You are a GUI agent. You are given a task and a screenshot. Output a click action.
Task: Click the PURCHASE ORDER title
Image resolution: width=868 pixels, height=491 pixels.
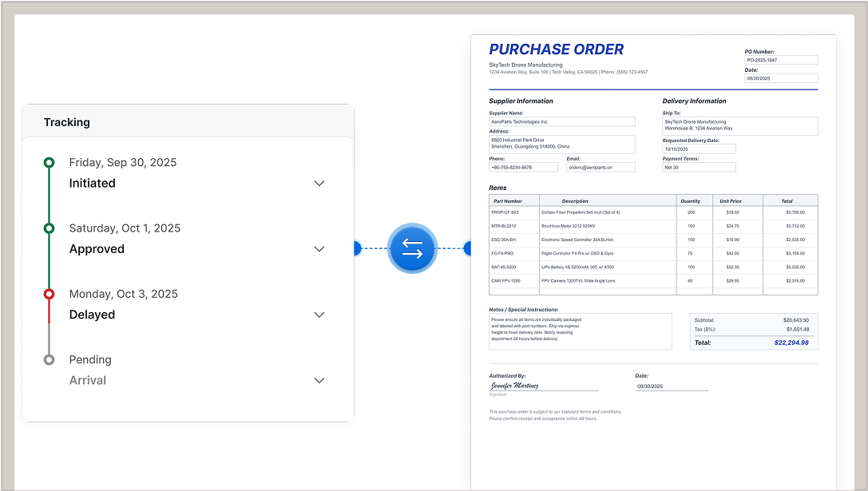pyautogui.click(x=556, y=49)
